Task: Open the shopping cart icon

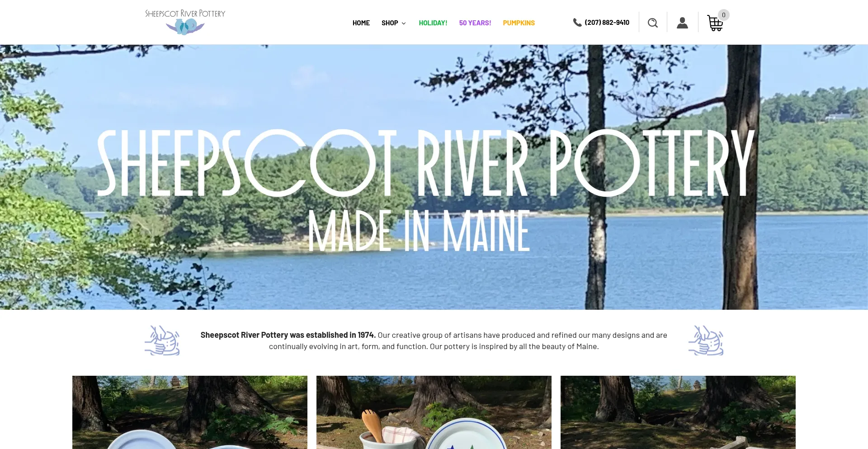Action: tap(715, 24)
